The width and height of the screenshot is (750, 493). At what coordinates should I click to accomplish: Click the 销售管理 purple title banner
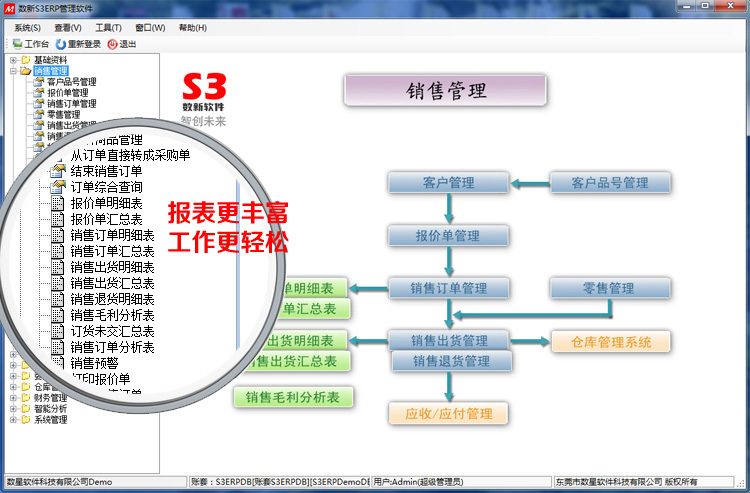pyautogui.click(x=445, y=90)
